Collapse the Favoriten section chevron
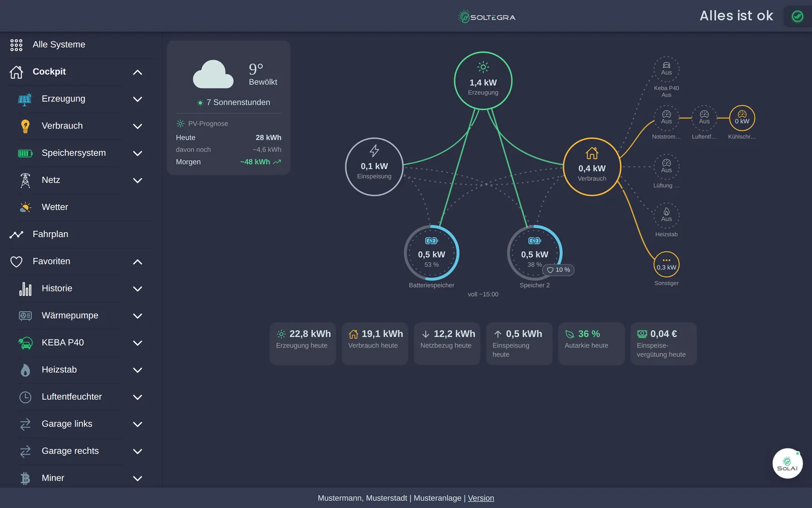 [137, 262]
